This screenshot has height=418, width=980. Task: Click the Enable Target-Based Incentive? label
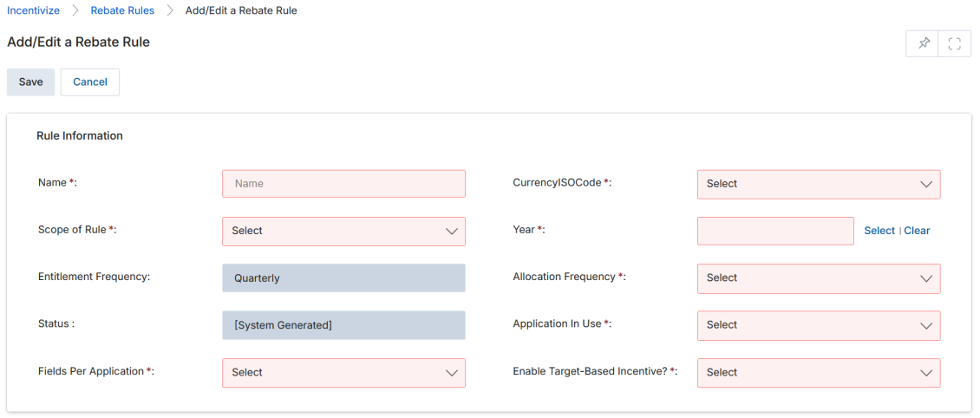pyautogui.click(x=595, y=371)
